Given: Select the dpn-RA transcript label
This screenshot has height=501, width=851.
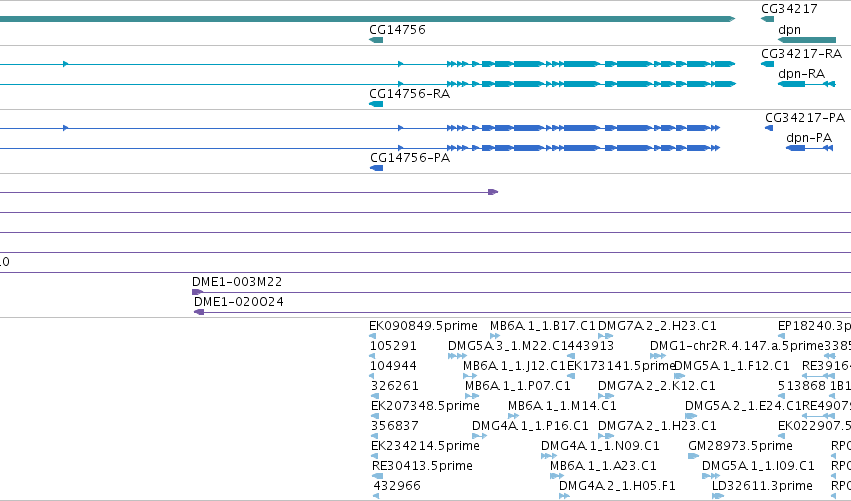Looking at the screenshot, I should point(801,74).
